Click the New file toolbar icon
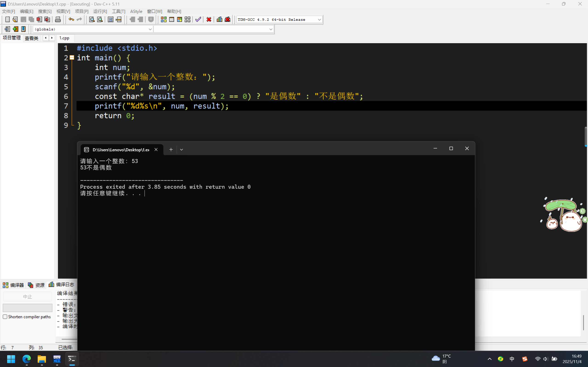588x367 pixels. [7, 20]
